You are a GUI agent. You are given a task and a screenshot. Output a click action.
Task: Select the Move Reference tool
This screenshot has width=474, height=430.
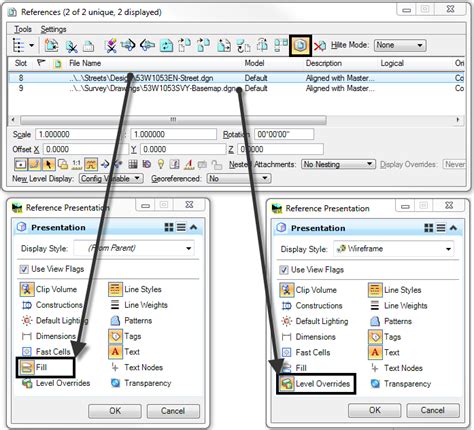point(184,45)
